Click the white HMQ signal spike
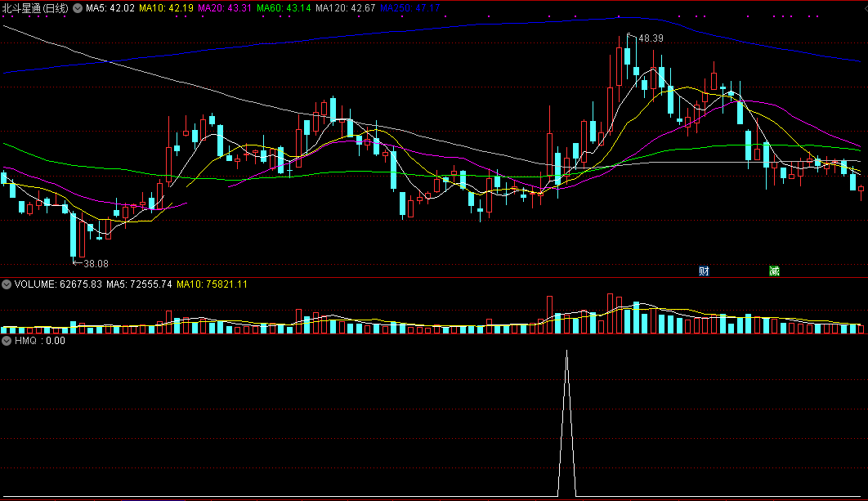Image resolution: width=868 pixels, height=501 pixels. pos(567,423)
